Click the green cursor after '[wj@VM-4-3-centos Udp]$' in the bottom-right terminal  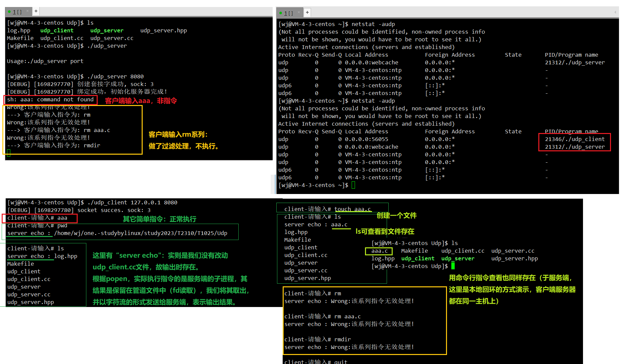click(x=453, y=266)
